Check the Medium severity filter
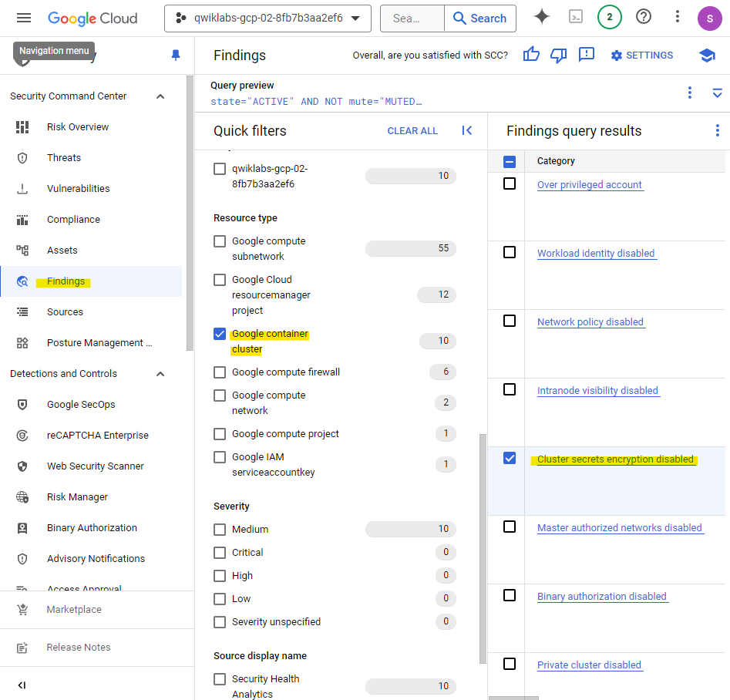 pos(220,530)
